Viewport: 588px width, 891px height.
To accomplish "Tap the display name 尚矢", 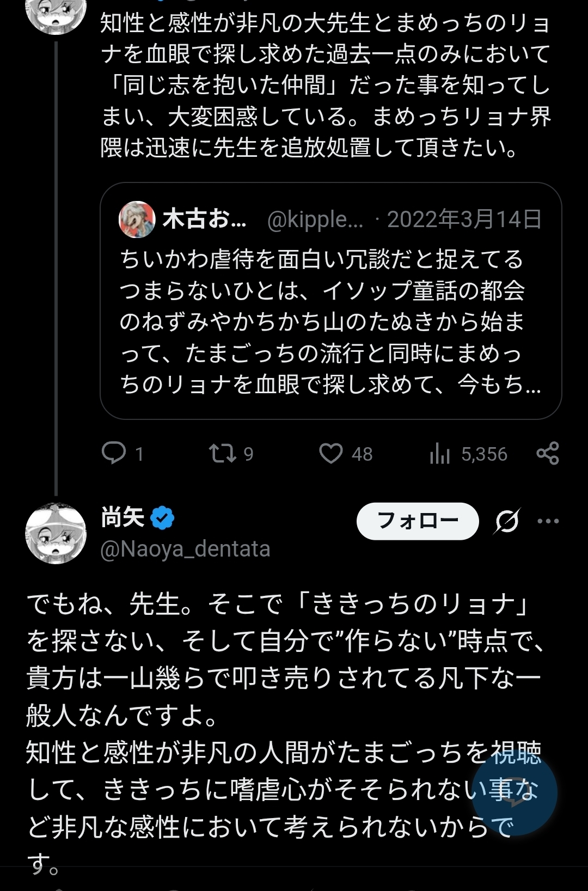I will [122, 517].
